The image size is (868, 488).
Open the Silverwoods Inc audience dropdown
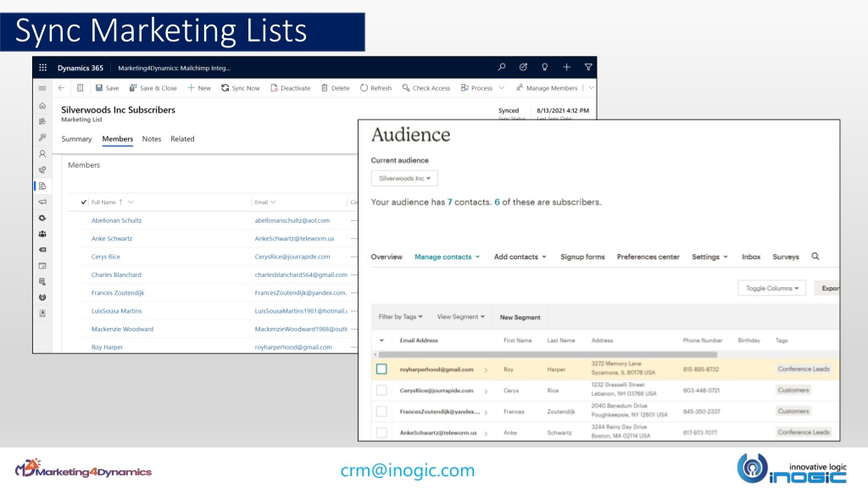(404, 178)
